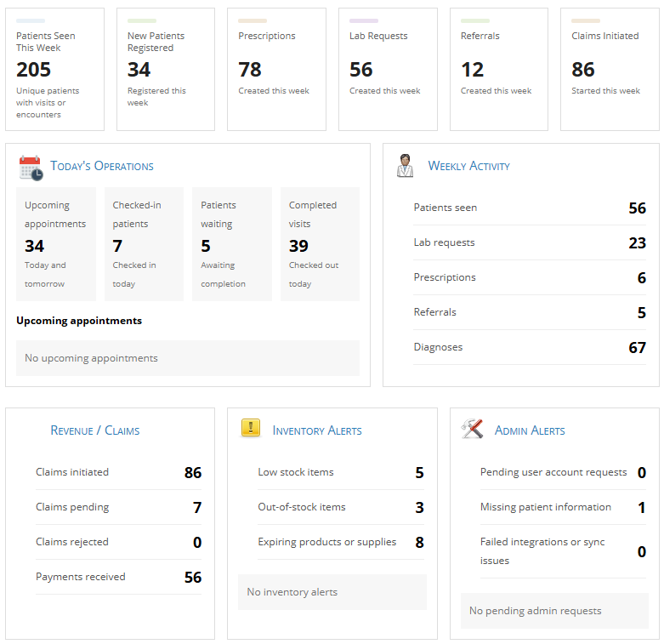Image resolution: width=664 pixels, height=644 pixels.
Task: Click 'Payments received' row label
Action: pyautogui.click(x=81, y=577)
